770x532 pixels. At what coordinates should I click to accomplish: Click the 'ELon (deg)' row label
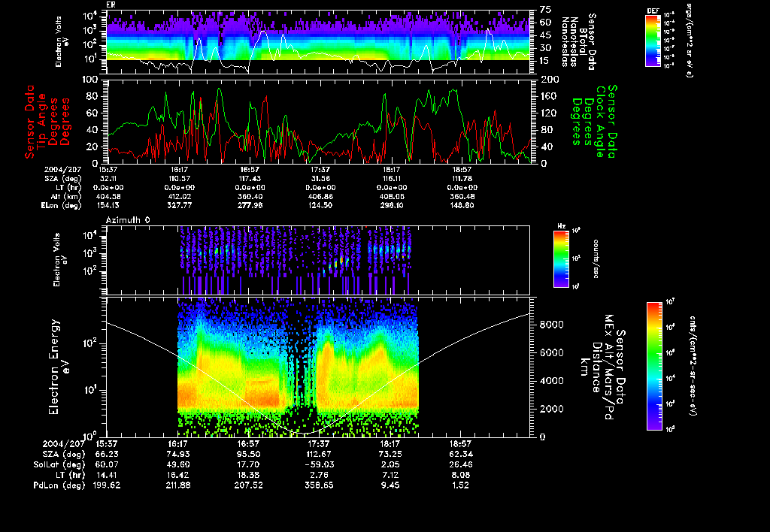pyautogui.click(x=62, y=206)
